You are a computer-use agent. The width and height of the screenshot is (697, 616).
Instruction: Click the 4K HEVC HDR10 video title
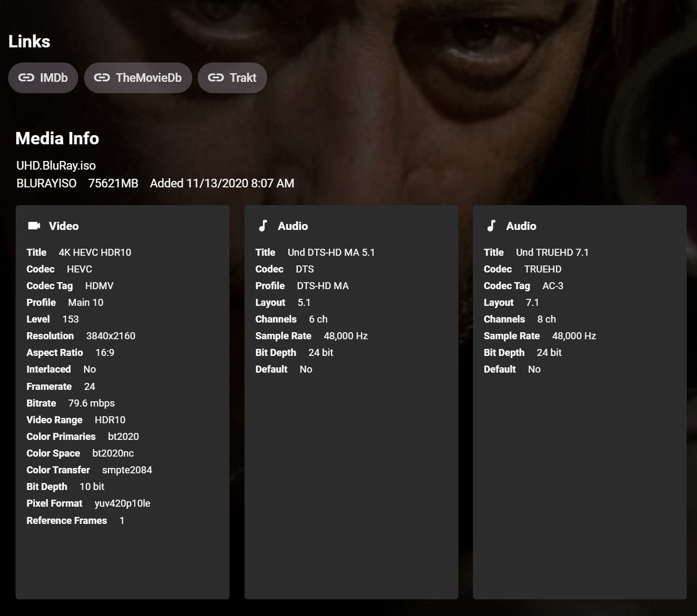[95, 252]
